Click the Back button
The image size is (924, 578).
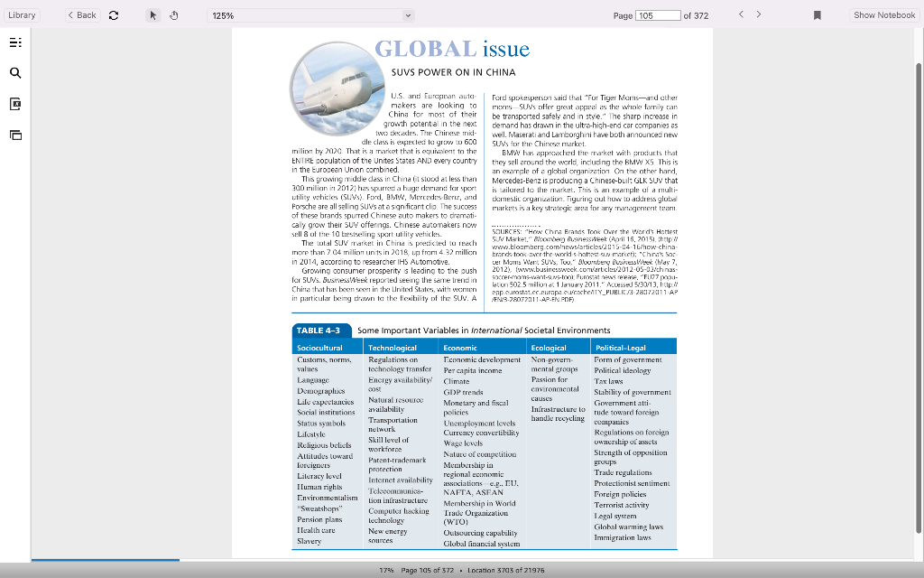pos(82,15)
